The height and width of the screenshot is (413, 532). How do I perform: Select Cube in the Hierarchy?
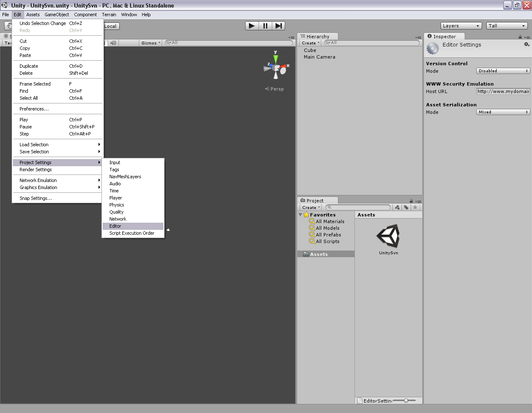(310, 50)
